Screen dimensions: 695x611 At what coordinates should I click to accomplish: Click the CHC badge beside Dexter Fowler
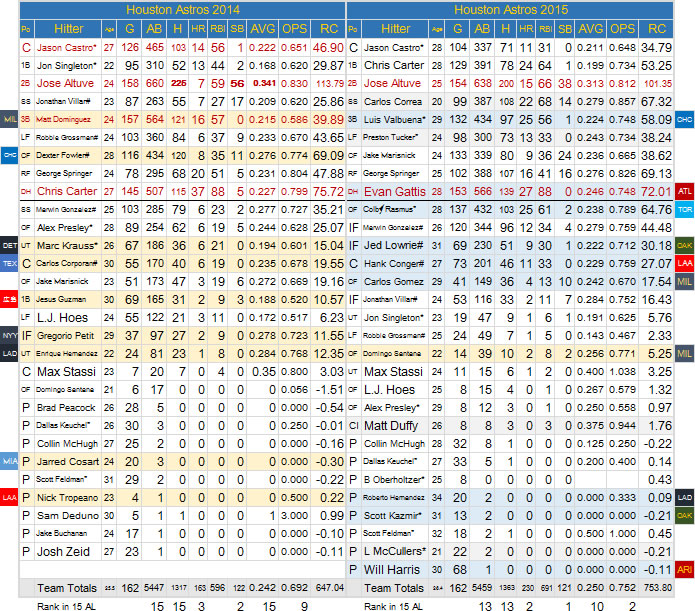[x=9, y=155]
